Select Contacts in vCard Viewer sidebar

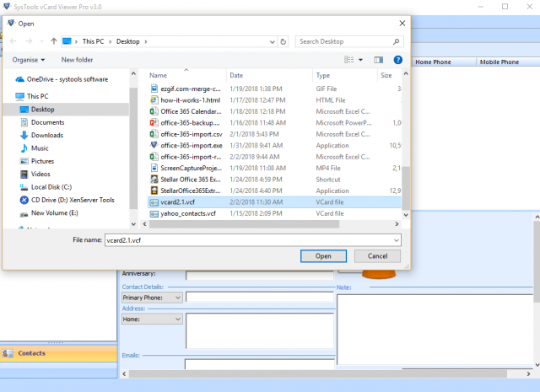[x=58, y=353]
